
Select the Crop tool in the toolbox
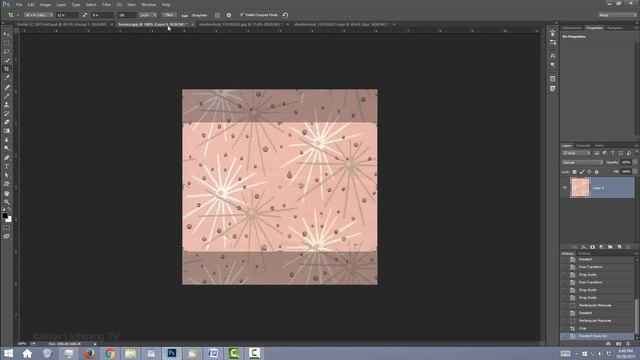[7, 69]
